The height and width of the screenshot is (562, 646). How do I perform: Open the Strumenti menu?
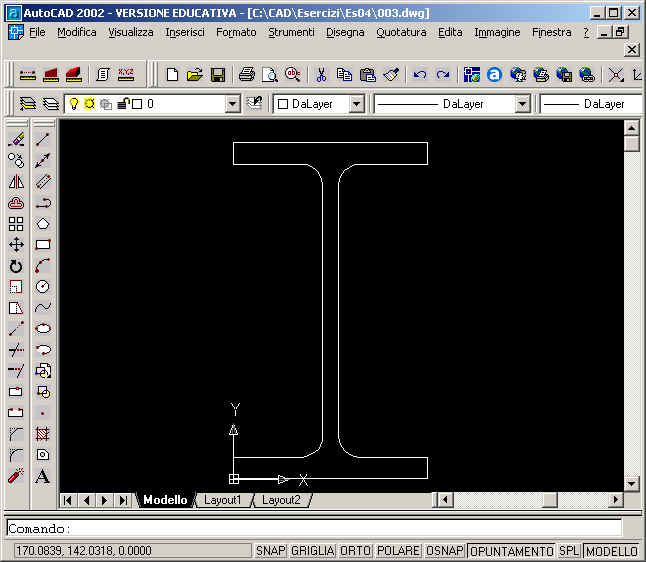291,32
